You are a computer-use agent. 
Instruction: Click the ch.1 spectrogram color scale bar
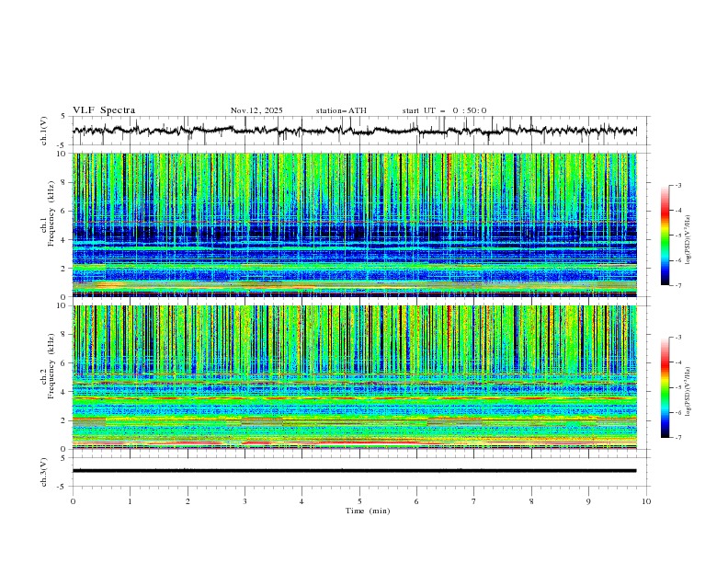[665, 236]
